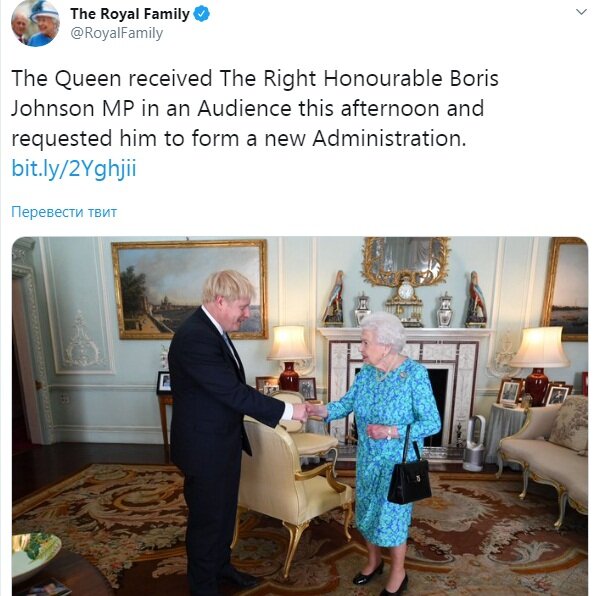Viewport: 597px width, 596px height.
Task: Open The Royal Family profile avatar
Action: [35, 23]
